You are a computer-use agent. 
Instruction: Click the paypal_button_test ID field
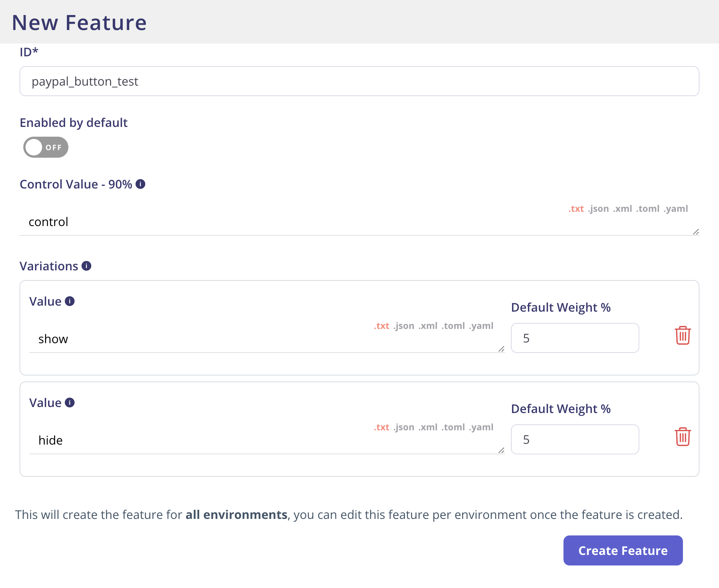tap(359, 81)
